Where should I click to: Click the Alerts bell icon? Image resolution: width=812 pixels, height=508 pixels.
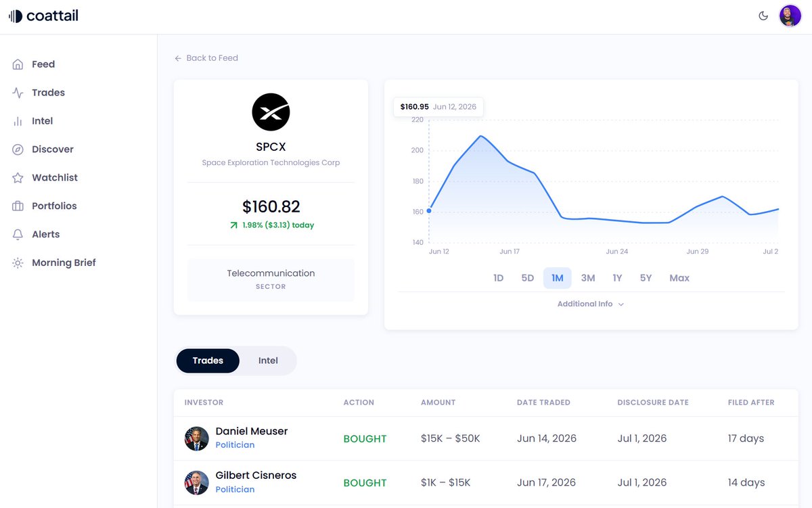click(x=18, y=235)
